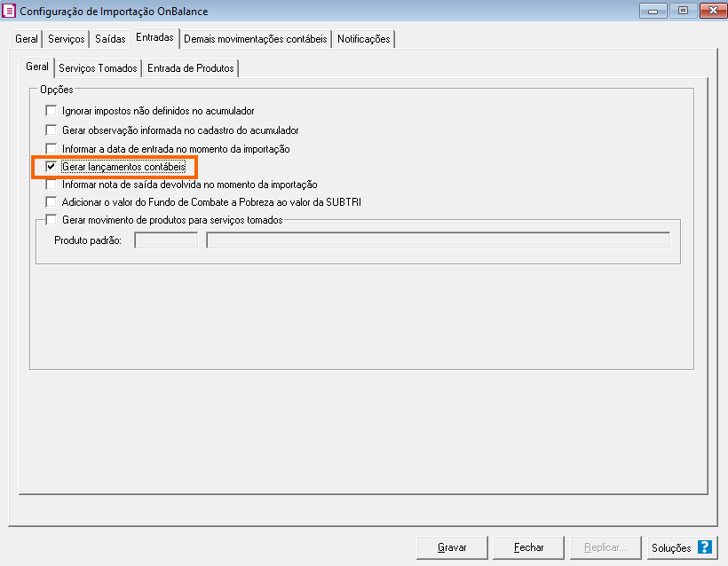Enable Ignorar impostos não definidos no acumulador

[x=51, y=111]
